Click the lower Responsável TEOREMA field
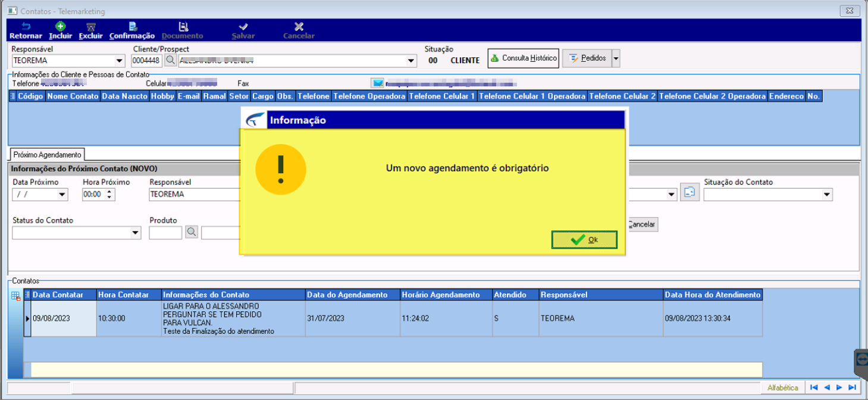868x400 pixels. pos(195,195)
